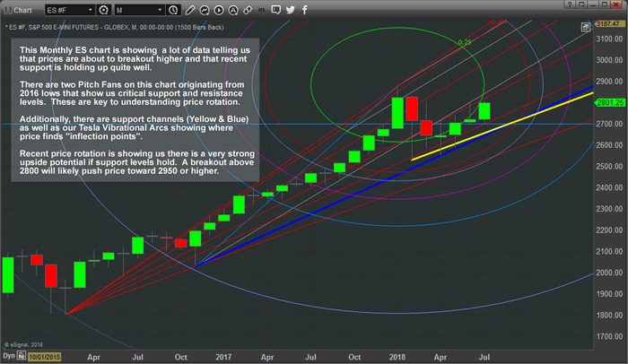Image resolution: width=628 pixels, height=364 pixels.
Task: Click the chart detach icon near price axis
Action: (586, 27)
